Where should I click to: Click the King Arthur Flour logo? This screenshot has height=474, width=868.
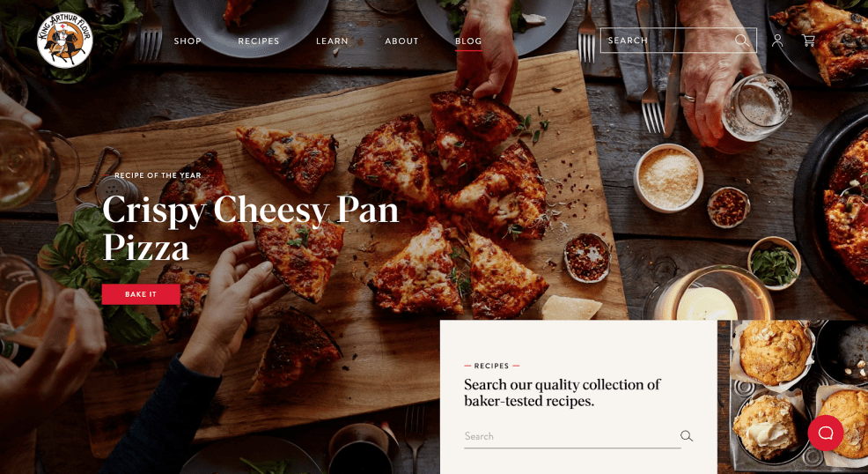coord(65,40)
